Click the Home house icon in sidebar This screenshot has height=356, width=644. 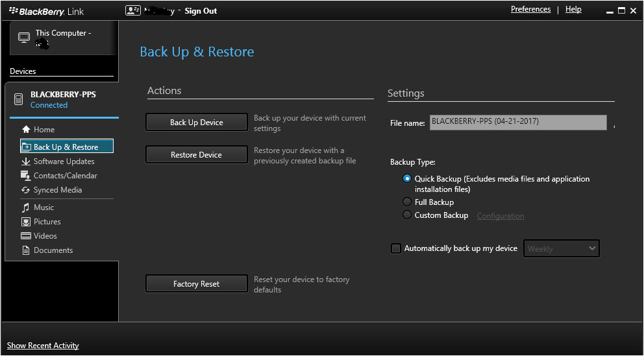click(26, 130)
